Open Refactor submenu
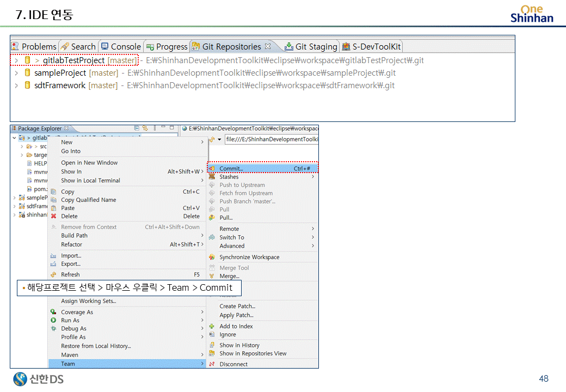The width and height of the screenshot is (566, 392). (127, 244)
